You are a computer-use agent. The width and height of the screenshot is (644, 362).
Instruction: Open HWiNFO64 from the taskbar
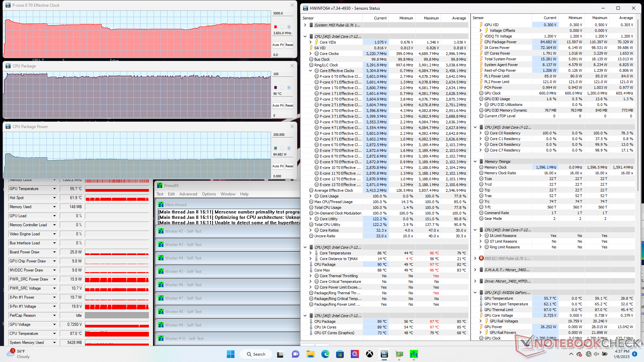(x=384, y=354)
